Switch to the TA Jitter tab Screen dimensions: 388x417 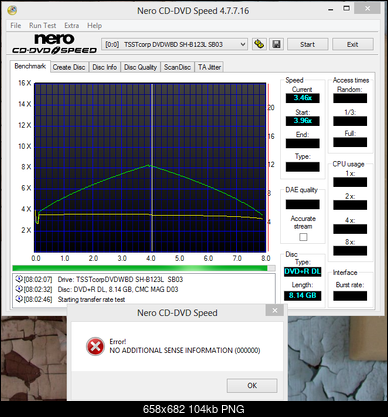click(209, 67)
